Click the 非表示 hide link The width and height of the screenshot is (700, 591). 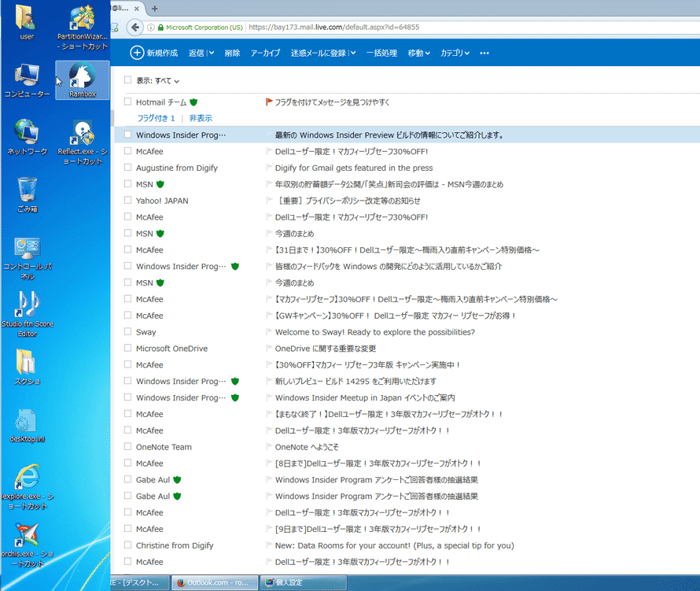pos(201,118)
